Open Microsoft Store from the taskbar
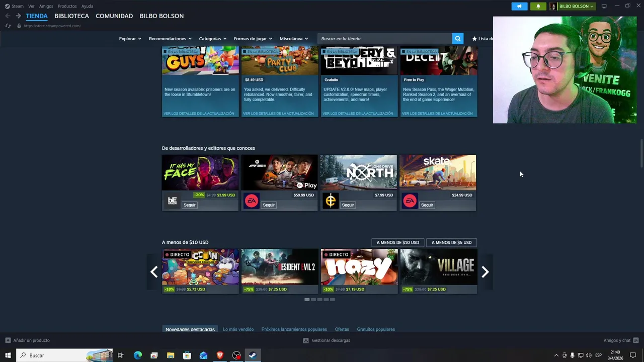Image resolution: width=644 pixels, height=362 pixels. coord(187,355)
